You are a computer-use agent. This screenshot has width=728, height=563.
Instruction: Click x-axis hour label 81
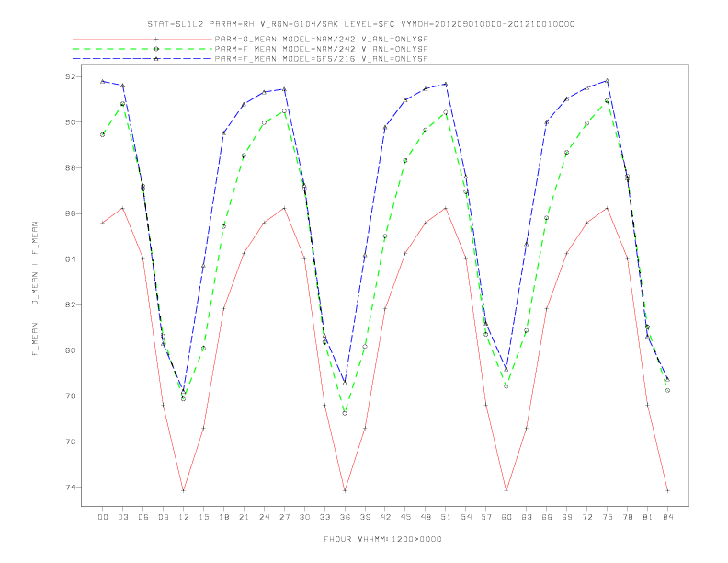coord(648,517)
